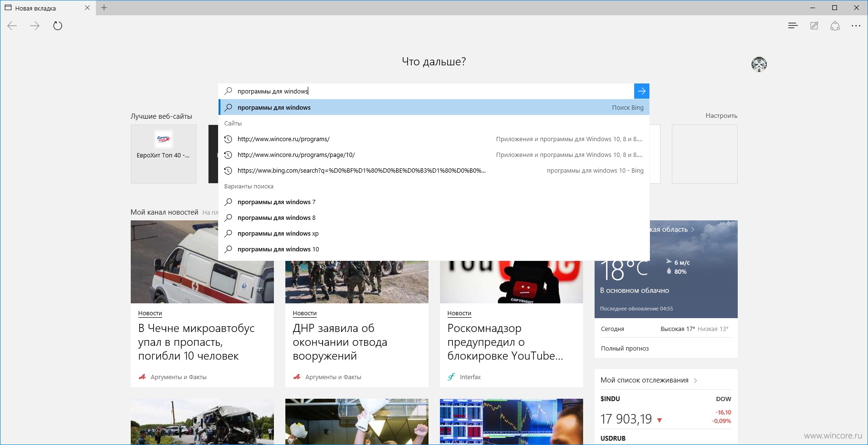The width and height of the screenshot is (868, 445).
Task: Click the USDRUB currency entry
Action: 613,438
